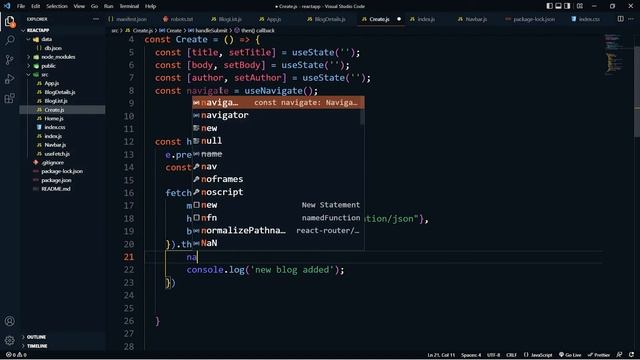Click the Split Editor Right icon
The height and width of the screenshot is (360, 640).
pos(620,19)
